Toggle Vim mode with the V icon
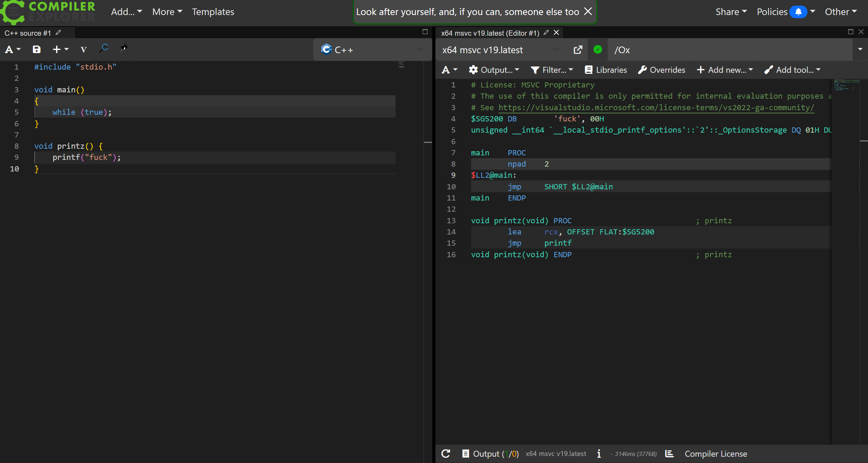Screen dimensions: 868x463 pyautogui.click(x=83, y=49)
